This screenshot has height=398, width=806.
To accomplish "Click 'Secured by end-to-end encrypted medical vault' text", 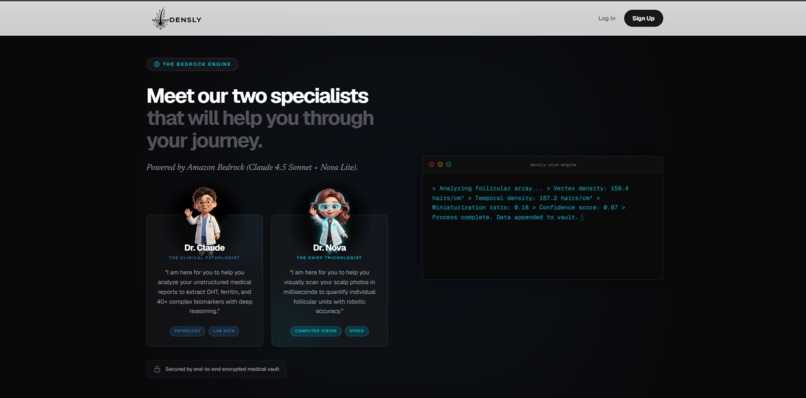I will [x=222, y=369].
